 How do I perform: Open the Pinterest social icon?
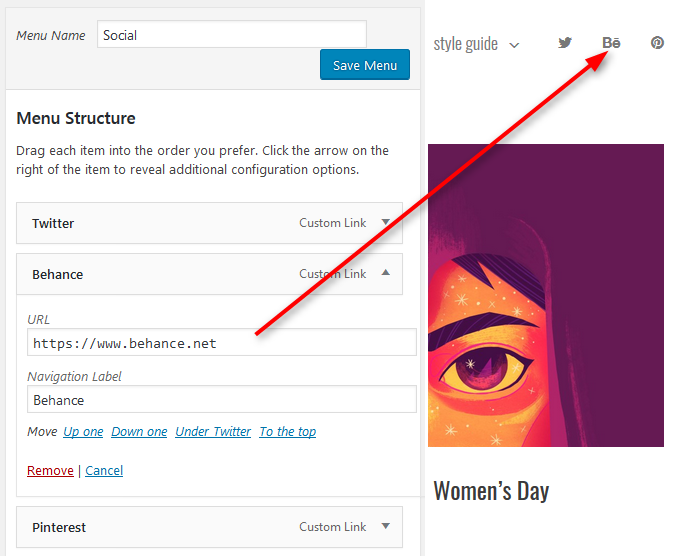pyautogui.click(x=657, y=43)
